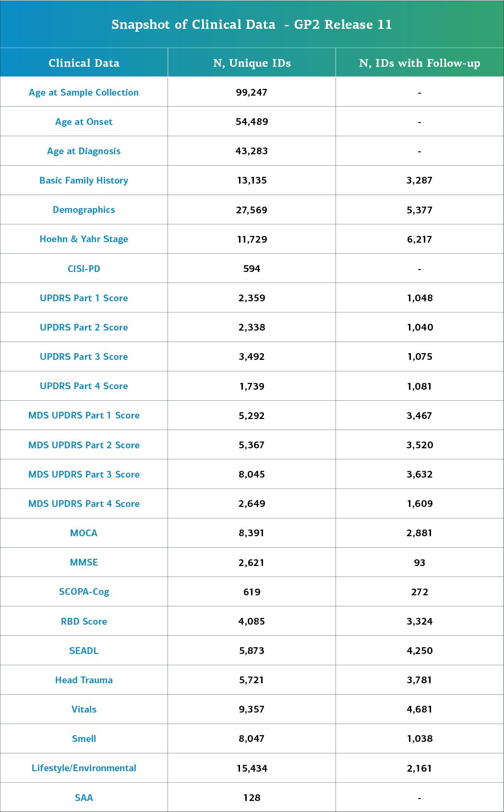
Task: Click the Snapshot of Clinical Data title
Action: click(x=252, y=25)
